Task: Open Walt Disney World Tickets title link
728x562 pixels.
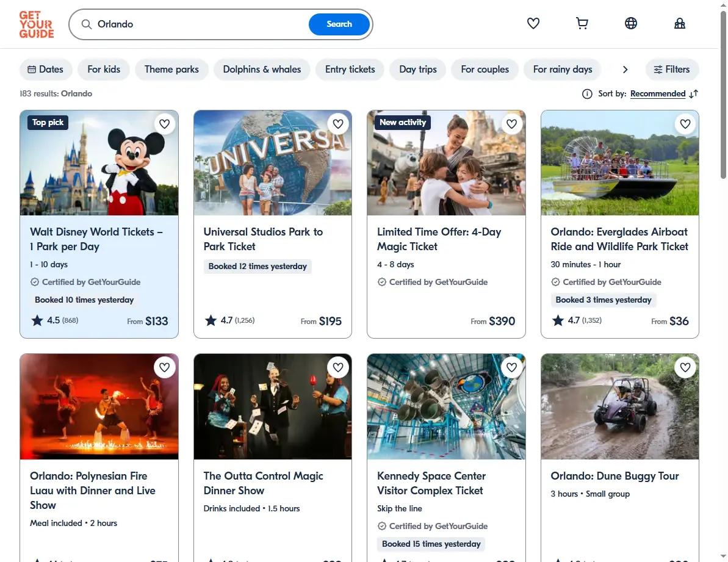Action: tap(96, 239)
